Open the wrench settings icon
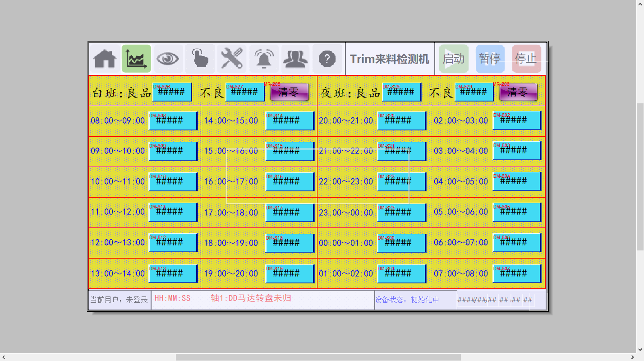Image resolution: width=644 pixels, height=361 pixels. pyautogui.click(x=232, y=59)
